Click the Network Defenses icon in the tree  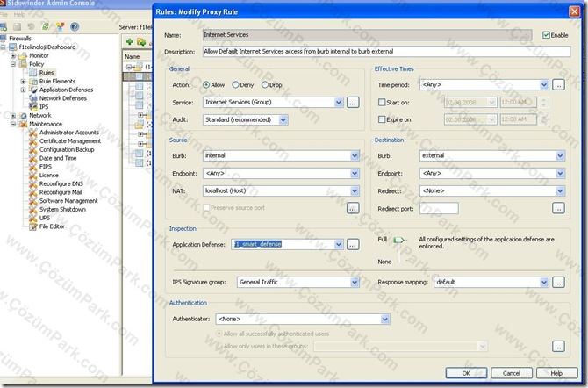click(x=33, y=98)
